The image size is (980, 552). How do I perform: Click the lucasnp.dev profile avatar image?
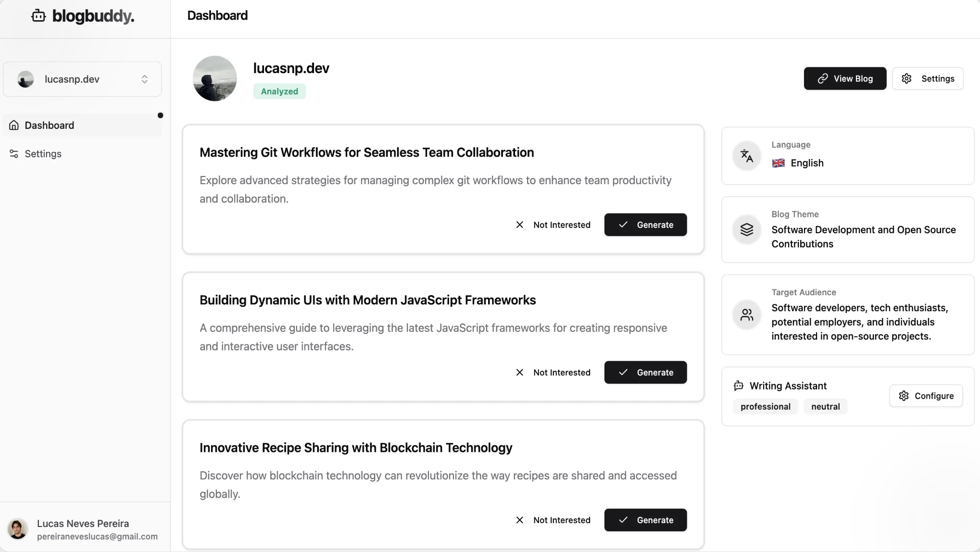point(214,78)
